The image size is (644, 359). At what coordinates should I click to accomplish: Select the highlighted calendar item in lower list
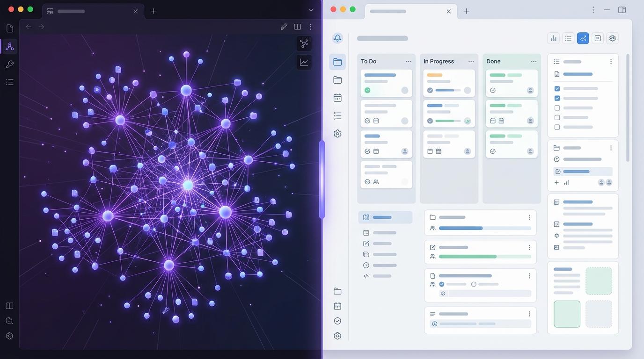coord(385,217)
